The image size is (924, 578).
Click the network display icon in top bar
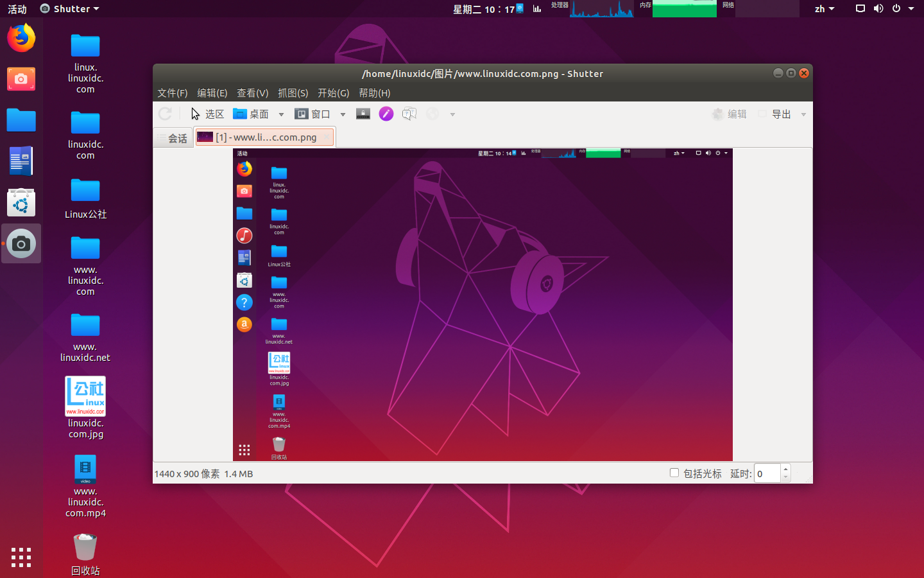860,9
